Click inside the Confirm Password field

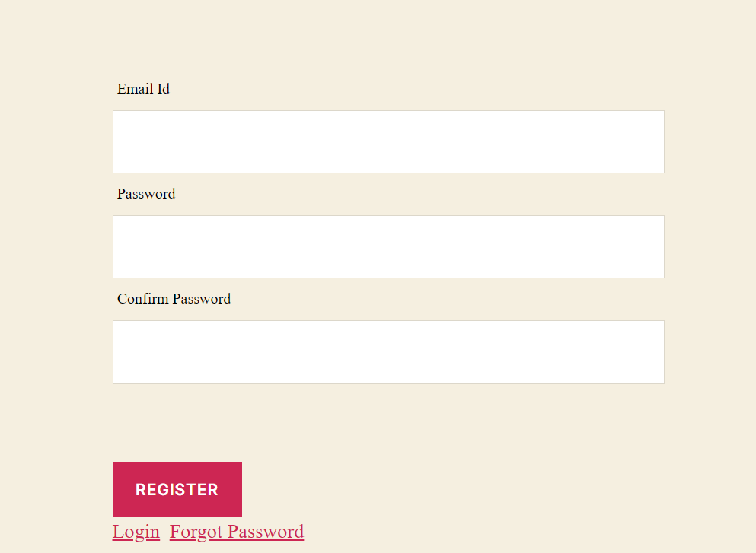coord(388,351)
